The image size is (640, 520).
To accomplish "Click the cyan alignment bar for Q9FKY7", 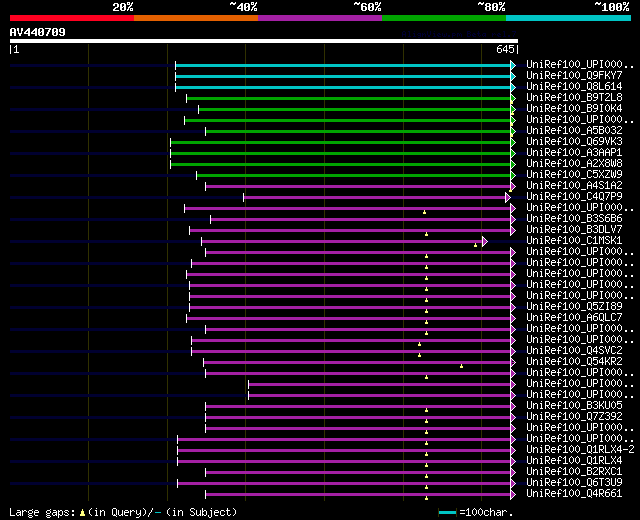I will 343,76.
